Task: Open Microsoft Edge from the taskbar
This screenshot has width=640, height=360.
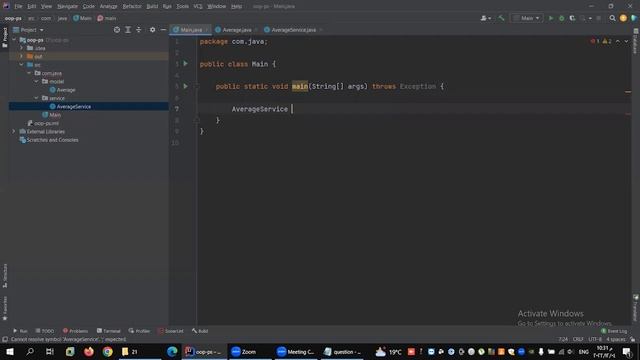Action: pos(172,351)
